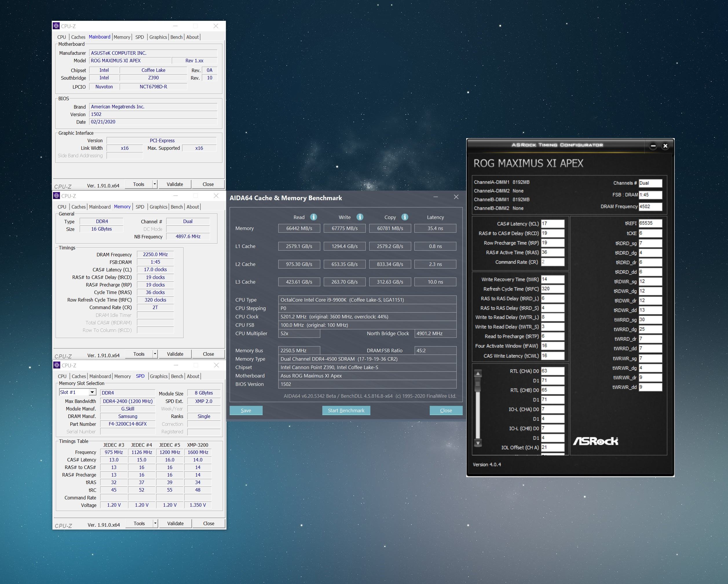Open Memory tab in CPU-Z Mainboard window
Image resolution: width=728 pixels, height=584 pixels.
(x=122, y=37)
